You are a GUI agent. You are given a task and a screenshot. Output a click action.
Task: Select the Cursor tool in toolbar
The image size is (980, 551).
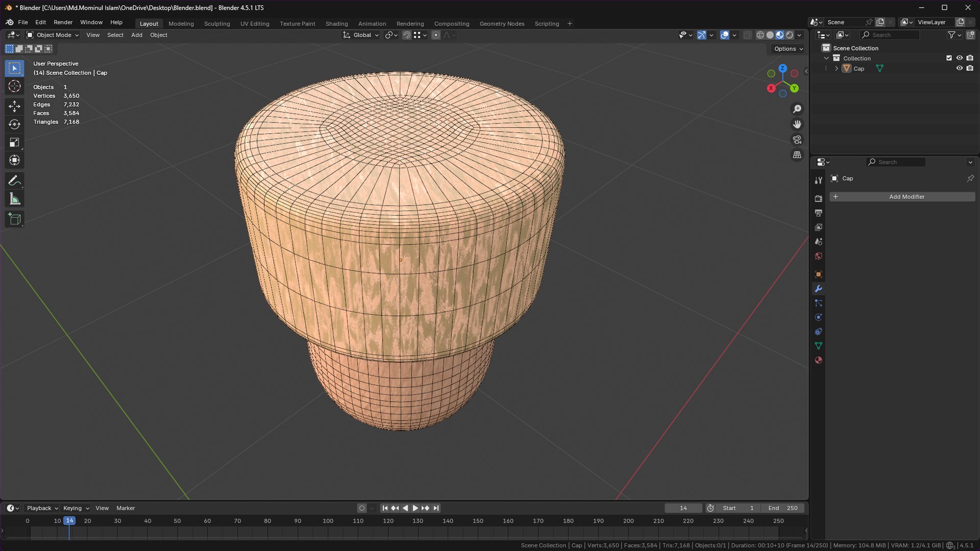tap(14, 86)
